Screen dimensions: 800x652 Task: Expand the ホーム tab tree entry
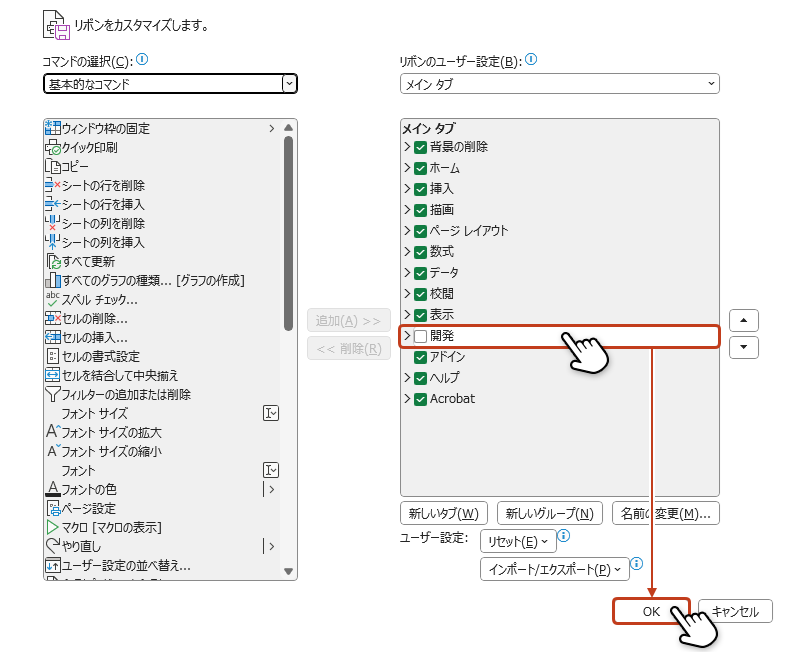[x=408, y=168]
